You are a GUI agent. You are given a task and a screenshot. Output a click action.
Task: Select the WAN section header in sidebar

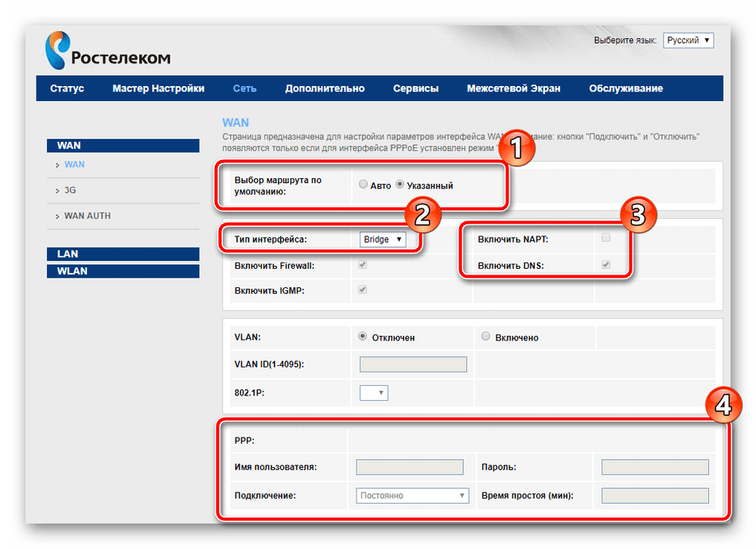point(123,146)
